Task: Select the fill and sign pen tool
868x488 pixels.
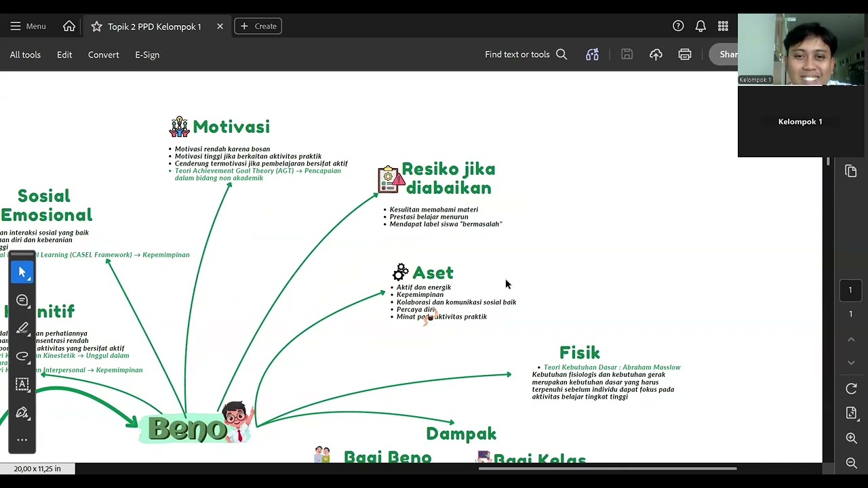Action: click(x=22, y=412)
